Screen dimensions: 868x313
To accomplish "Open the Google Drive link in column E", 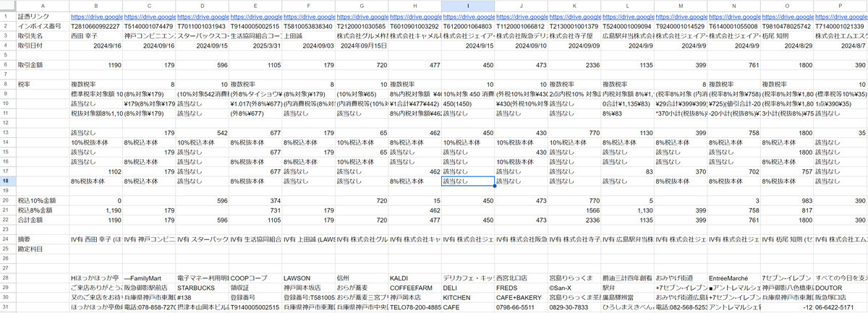I will point(255,15).
